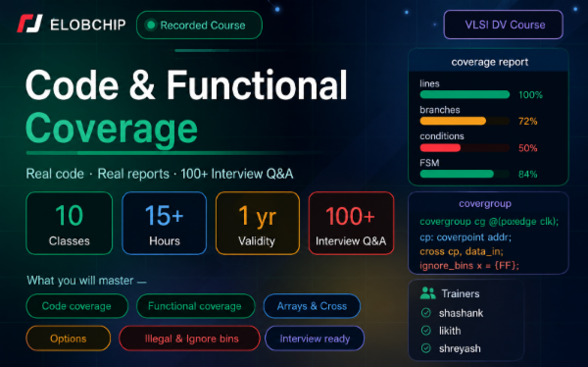Click the conditions 50% progress bar

click(x=465, y=147)
